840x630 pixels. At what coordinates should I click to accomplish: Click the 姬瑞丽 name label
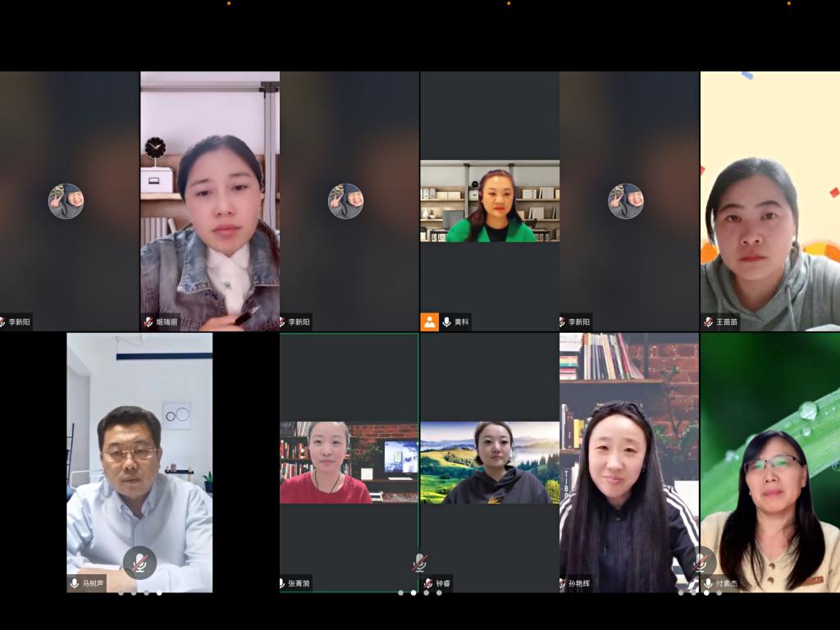point(167,322)
